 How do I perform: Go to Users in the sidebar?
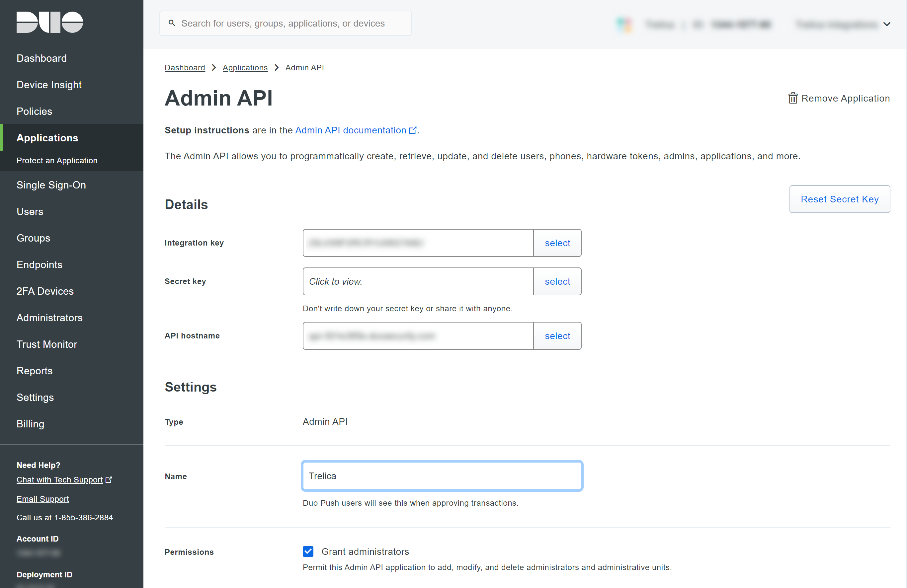point(30,211)
